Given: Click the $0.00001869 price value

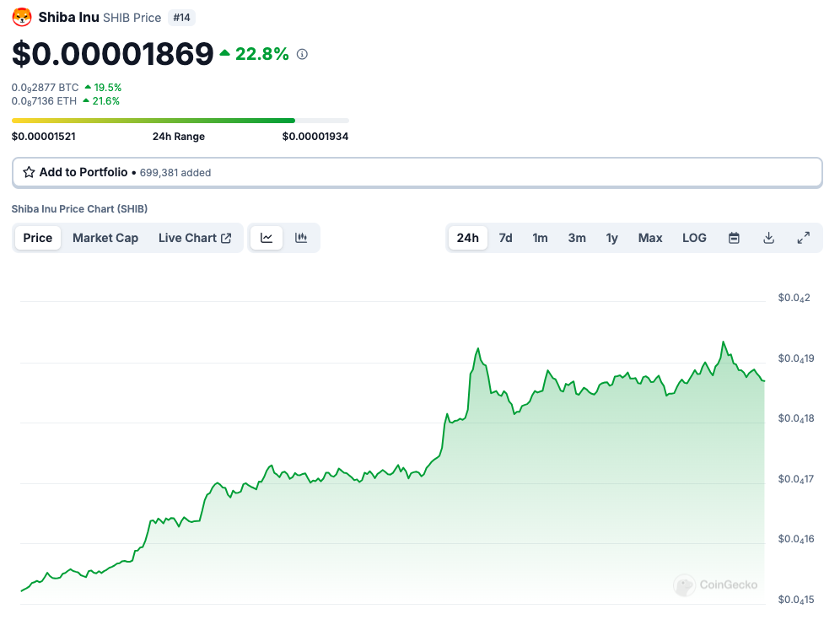Looking at the screenshot, I should click(x=113, y=54).
